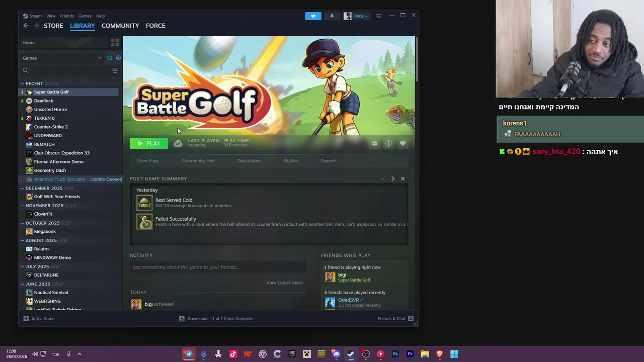Open friend bigi's profile under Friends Who Play
This screenshot has width=644, height=362.
click(342, 275)
